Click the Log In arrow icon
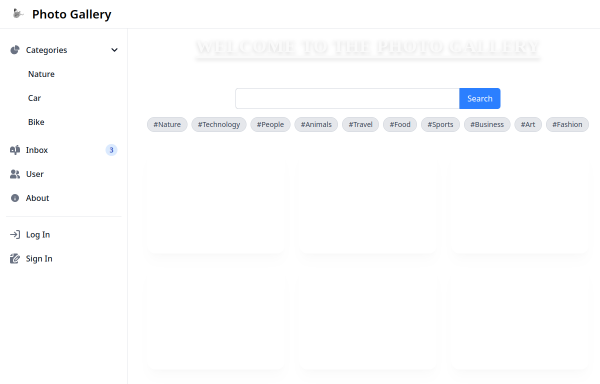 click(15, 234)
